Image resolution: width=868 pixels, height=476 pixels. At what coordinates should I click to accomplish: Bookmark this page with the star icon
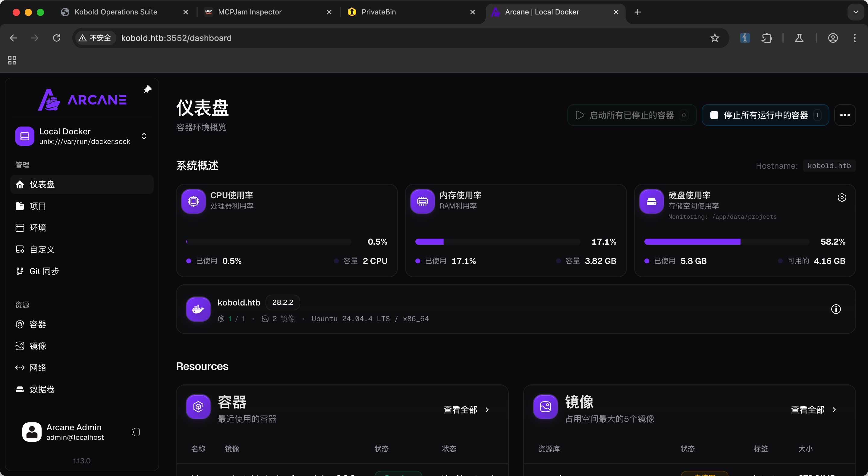714,38
